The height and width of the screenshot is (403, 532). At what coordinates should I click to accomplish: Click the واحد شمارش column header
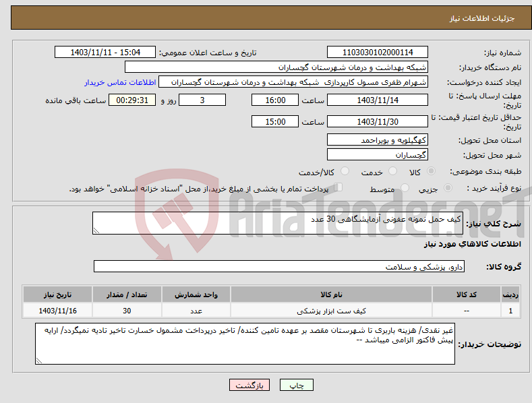tap(196, 294)
